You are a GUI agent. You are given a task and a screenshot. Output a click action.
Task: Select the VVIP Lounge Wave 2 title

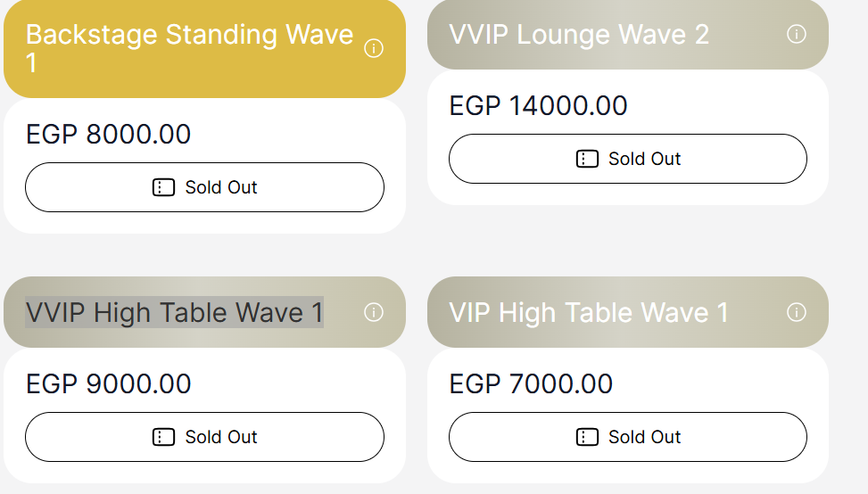579,34
